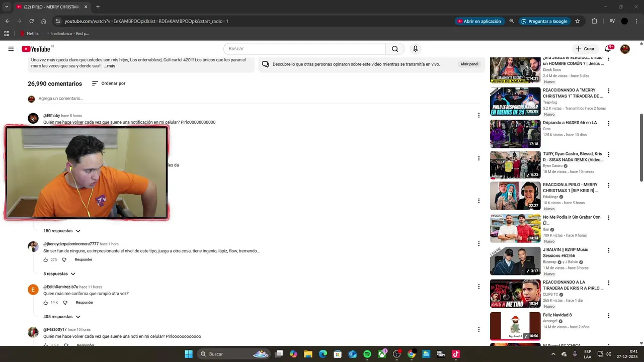Like @EdithRamirez-b7u's comment
The height and width of the screenshot is (362, 644).
[46, 303]
